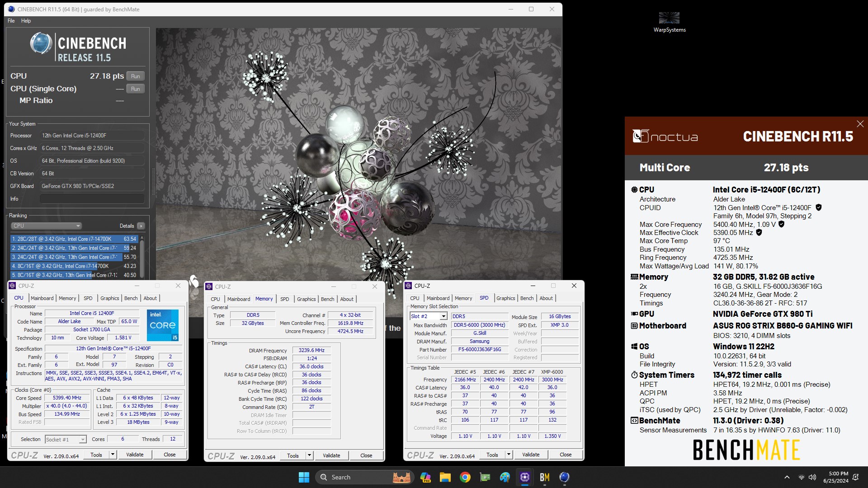Screen dimensions: 868x488
Task: Open File Explorer from taskbar
Action: pos(445,477)
